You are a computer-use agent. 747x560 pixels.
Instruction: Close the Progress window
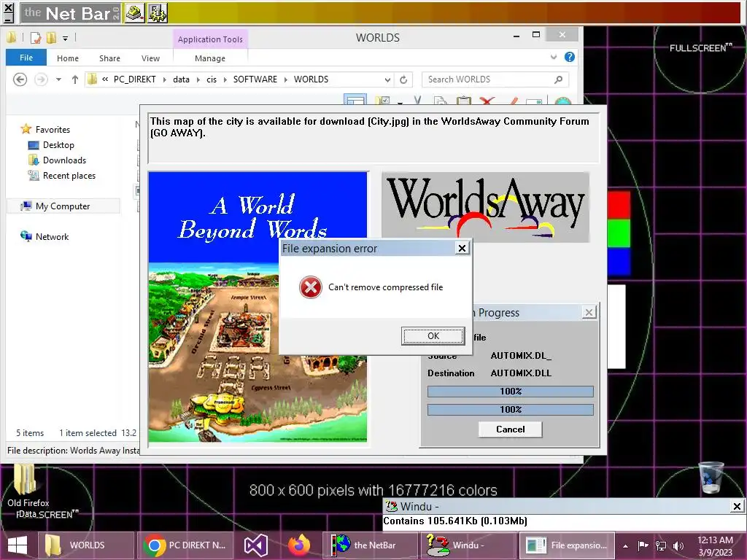[589, 312]
